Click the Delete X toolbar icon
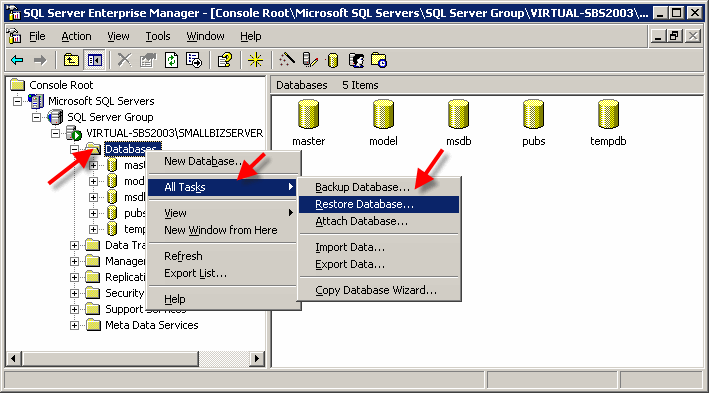The image size is (709, 393). [124, 60]
